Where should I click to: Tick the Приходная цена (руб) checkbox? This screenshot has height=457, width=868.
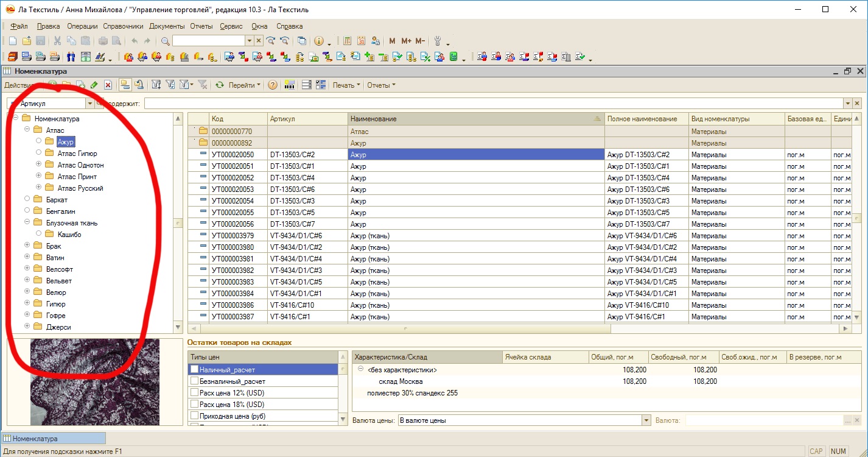pos(194,416)
